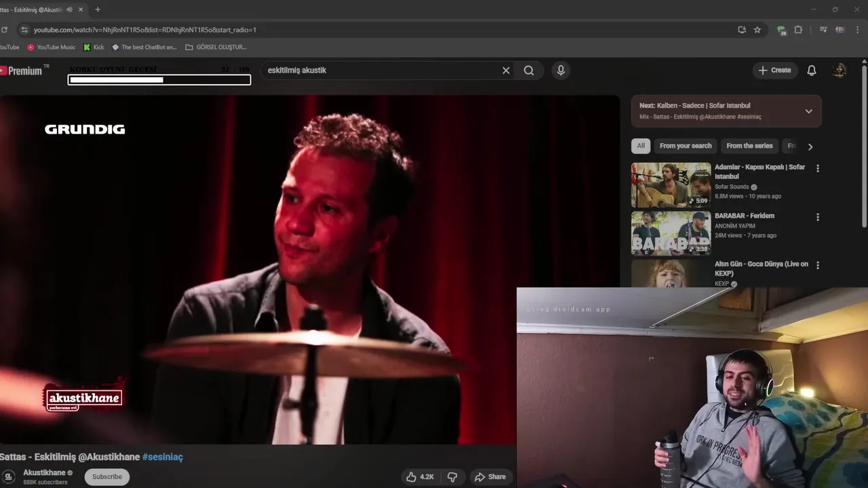868x488 pixels.
Task: Open options for Altın Gün - Goca Dünya
Action: tap(817, 265)
